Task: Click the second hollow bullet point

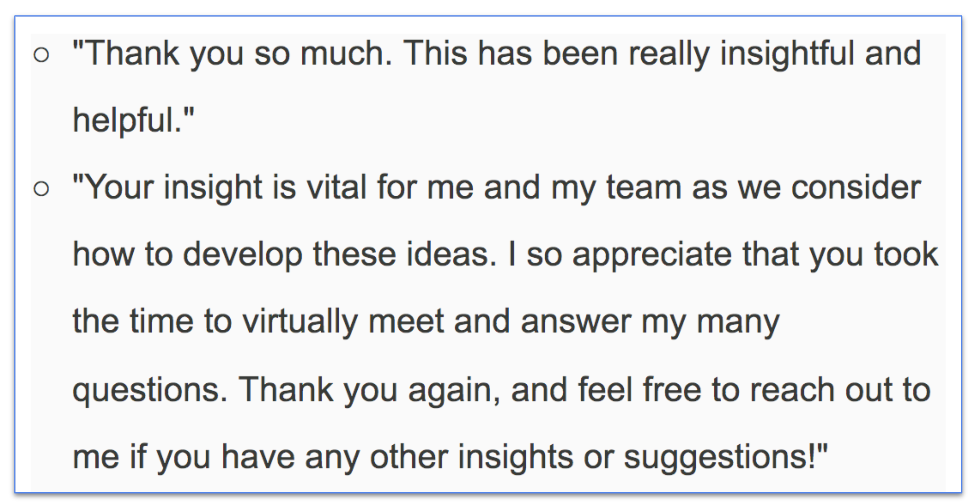Action: pos(41,189)
